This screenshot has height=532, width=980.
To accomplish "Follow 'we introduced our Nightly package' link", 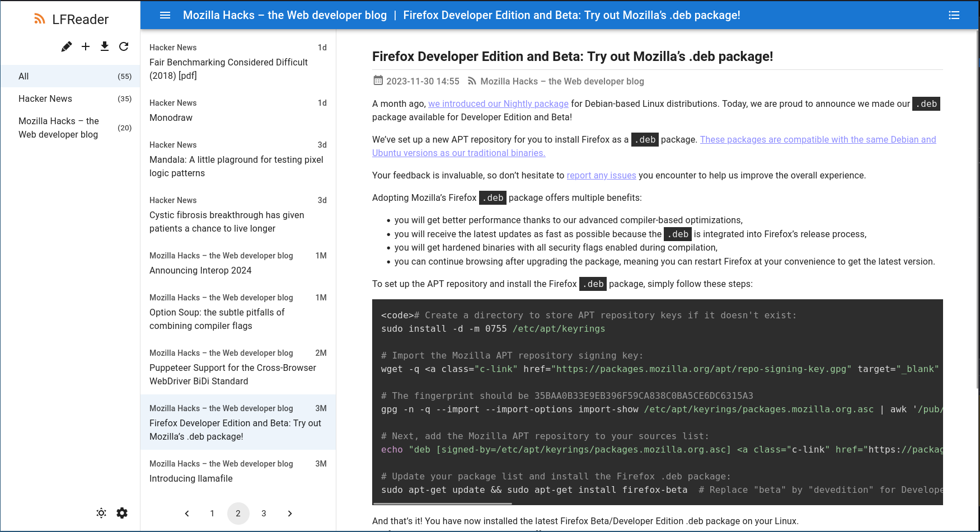I will (x=498, y=103).
